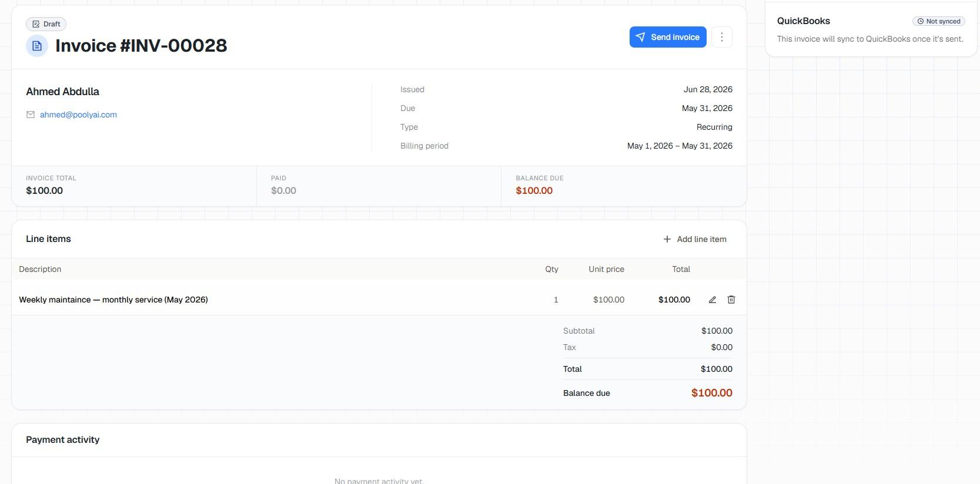Screen dimensions: 980x484
Task: Click the line item unit price $100.00
Action: click(608, 300)
